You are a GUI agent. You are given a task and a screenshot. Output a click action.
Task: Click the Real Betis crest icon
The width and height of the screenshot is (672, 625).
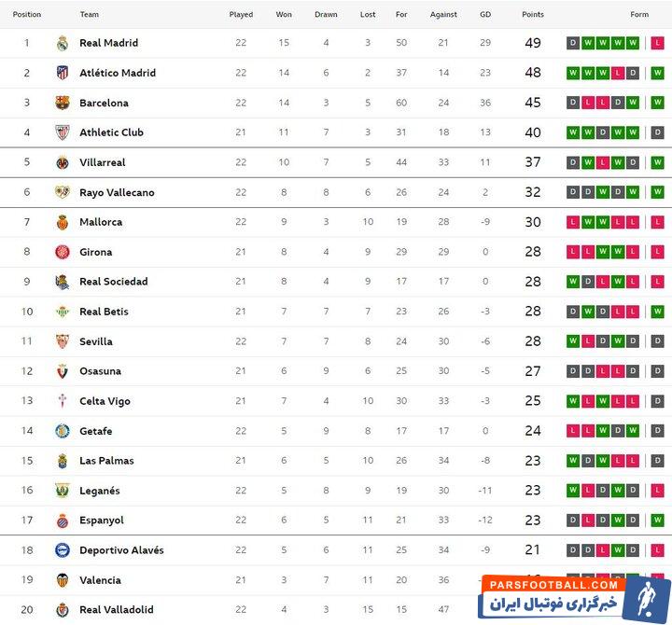click(x=62, y=312)
